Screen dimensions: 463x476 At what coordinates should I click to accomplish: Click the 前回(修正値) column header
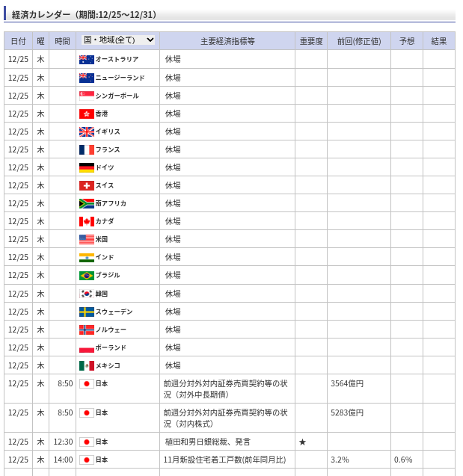click(x=358, y=41)
